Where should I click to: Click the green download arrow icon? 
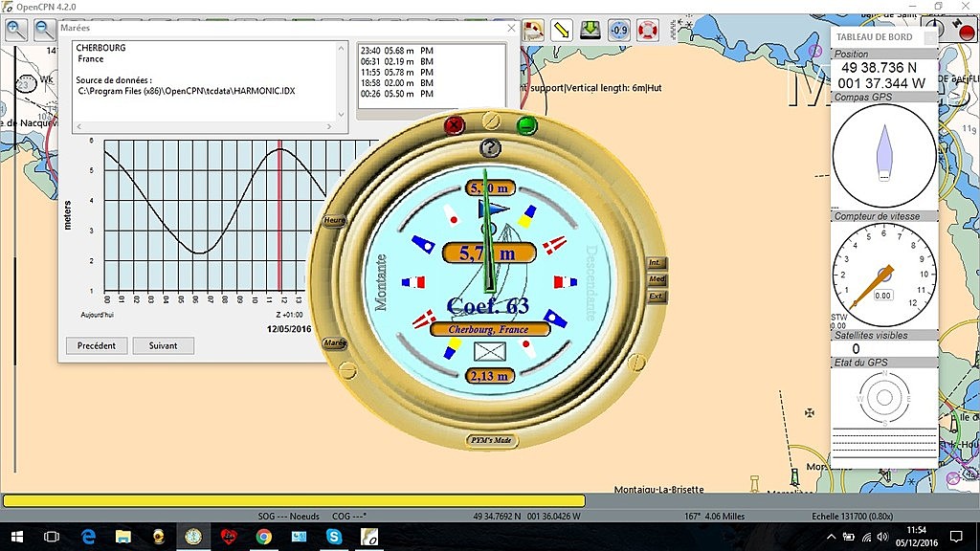[590, 30]
